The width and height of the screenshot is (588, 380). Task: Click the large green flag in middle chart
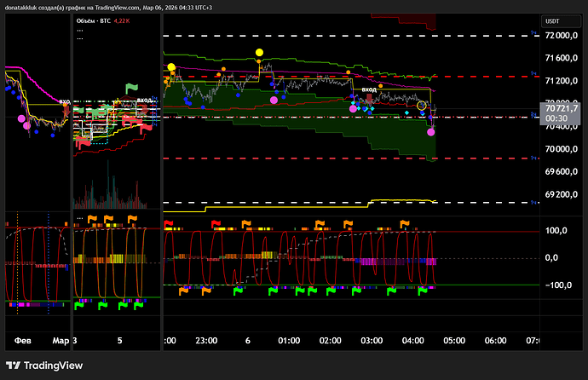point(131,88)
